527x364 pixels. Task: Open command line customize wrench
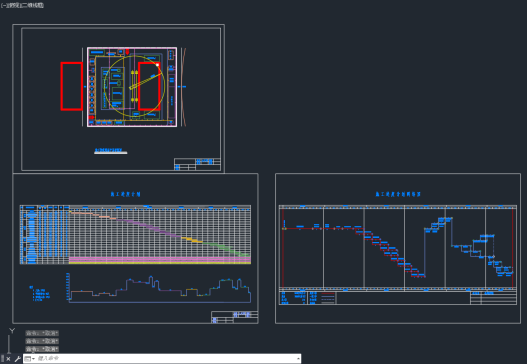pos(17,359)
